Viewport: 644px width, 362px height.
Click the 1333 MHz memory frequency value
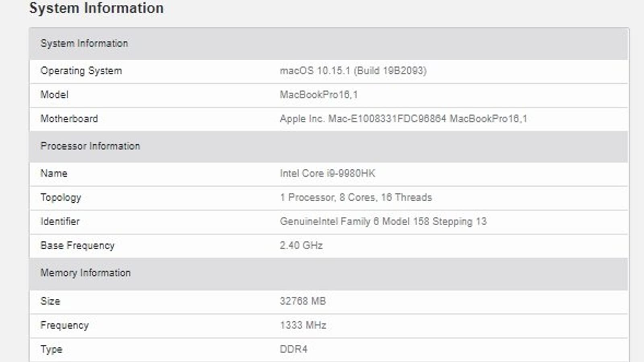[303, 325]
